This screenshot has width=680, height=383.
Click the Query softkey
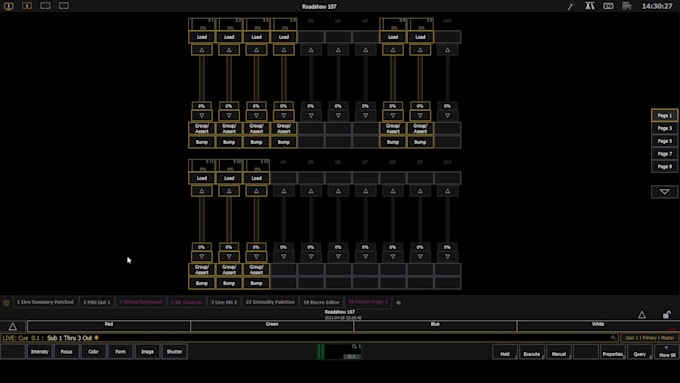pyautogui.click(x=640, y=352)
